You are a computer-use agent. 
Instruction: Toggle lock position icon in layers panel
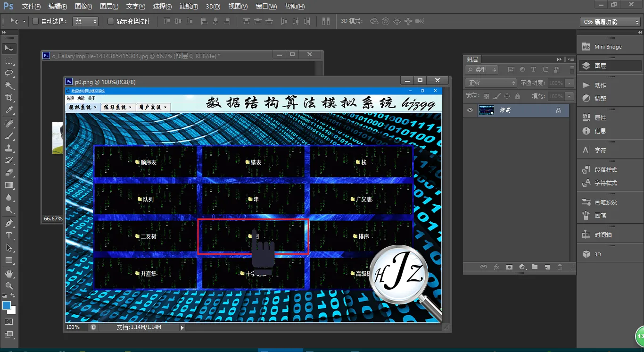click(507, 96)
